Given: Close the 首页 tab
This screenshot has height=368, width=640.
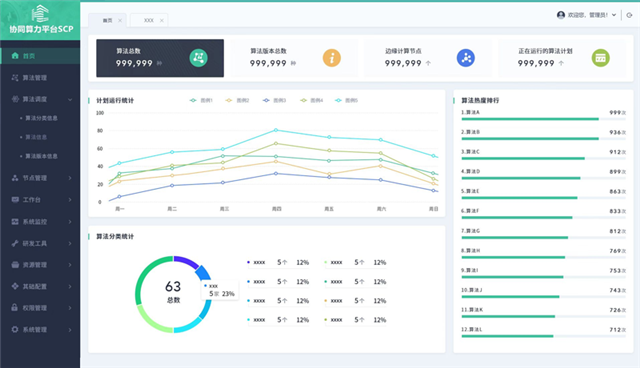Looking at the screenshot, I should coord(120,20).
